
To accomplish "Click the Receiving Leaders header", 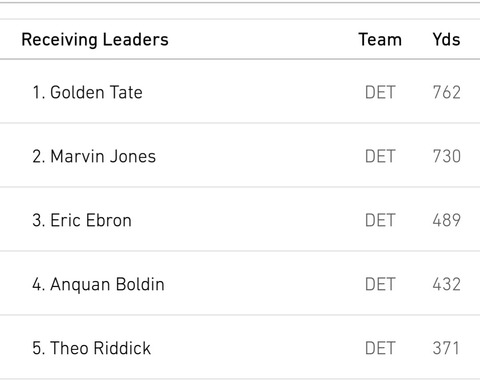I will click(x=95, y=40).
